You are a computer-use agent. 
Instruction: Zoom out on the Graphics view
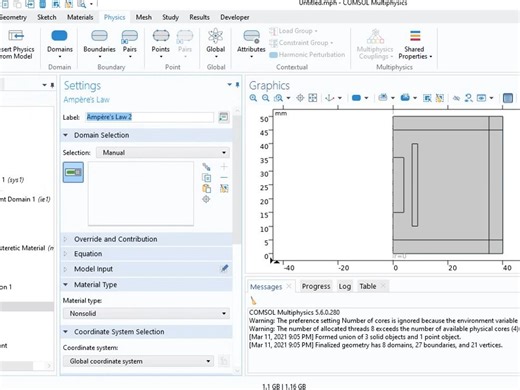(x=265, y=98)
